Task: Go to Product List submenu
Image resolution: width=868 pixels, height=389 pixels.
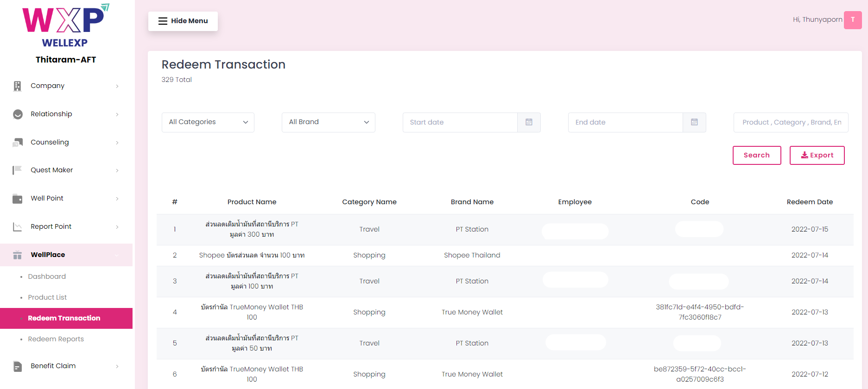Action: point(47,297)
